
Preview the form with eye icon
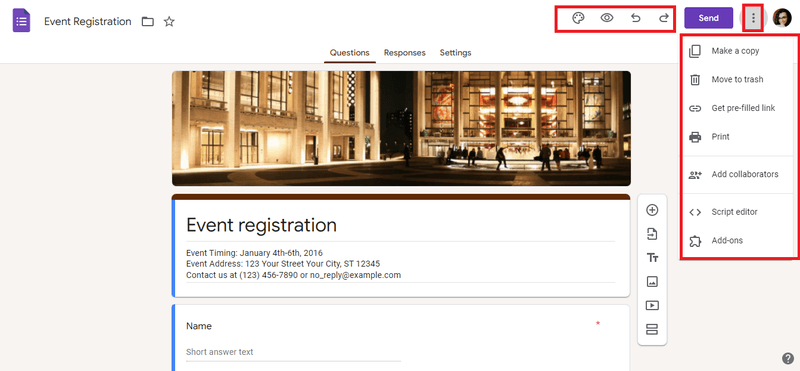[x=607, y=18]
